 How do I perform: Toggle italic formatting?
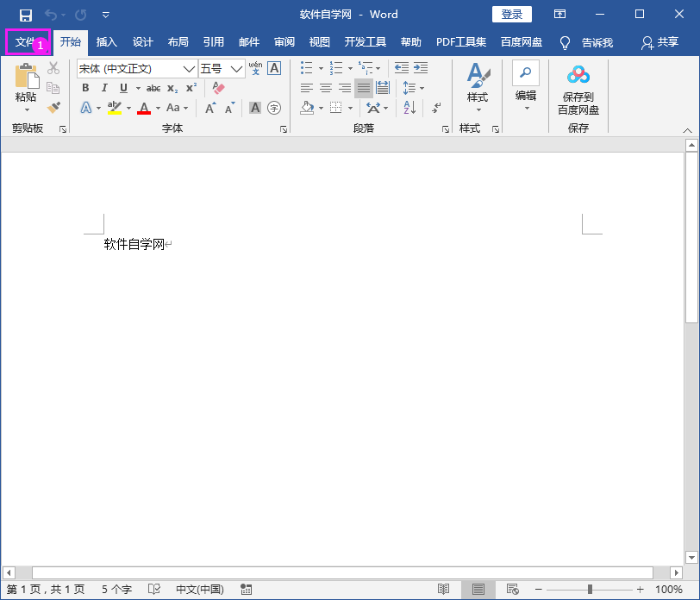tap(104, 88)
